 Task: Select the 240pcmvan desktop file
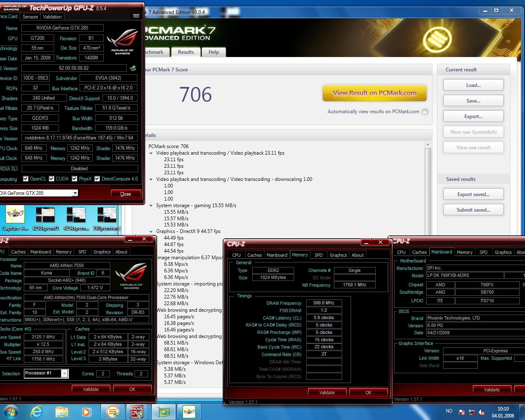tap(106, 219)
